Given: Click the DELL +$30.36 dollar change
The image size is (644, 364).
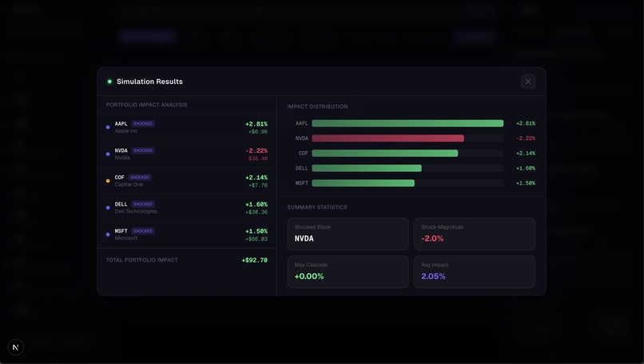Looking at the screenshot, I should click(x=256, y=212).
